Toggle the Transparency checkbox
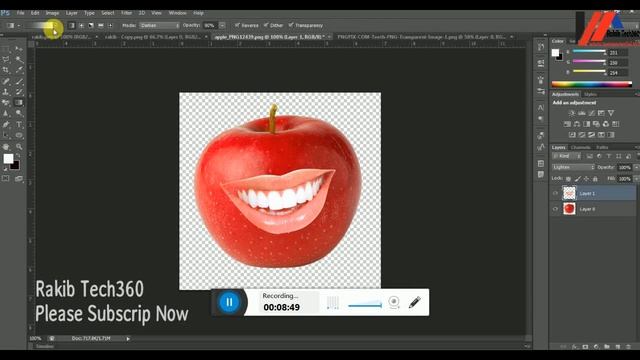640x360 pixels. (291, 25)
